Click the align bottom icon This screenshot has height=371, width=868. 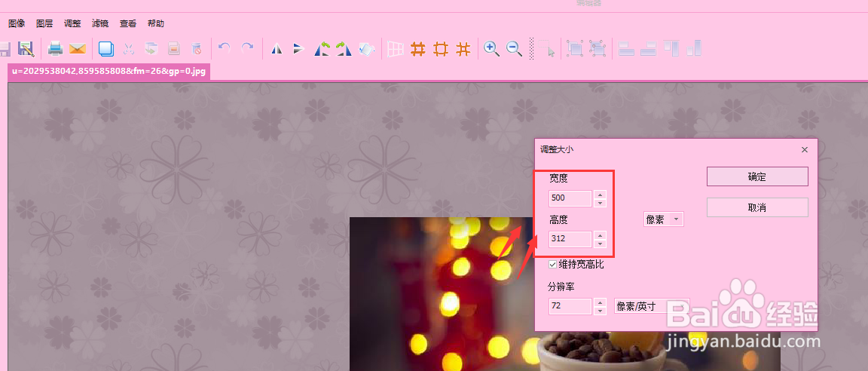(694, 49)
